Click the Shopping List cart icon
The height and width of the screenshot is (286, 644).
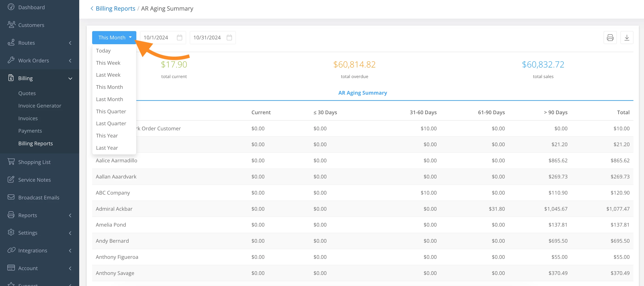[x=11, y=161]
